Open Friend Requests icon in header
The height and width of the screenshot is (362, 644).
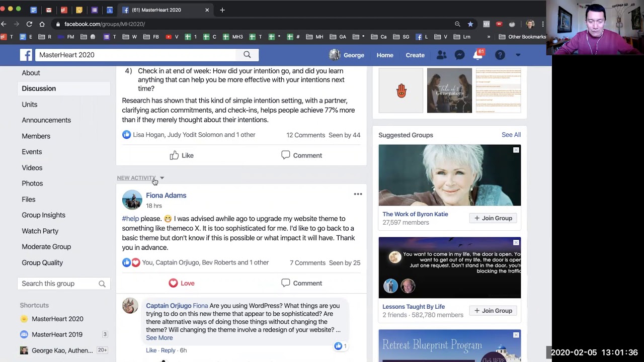coord(441,55)
